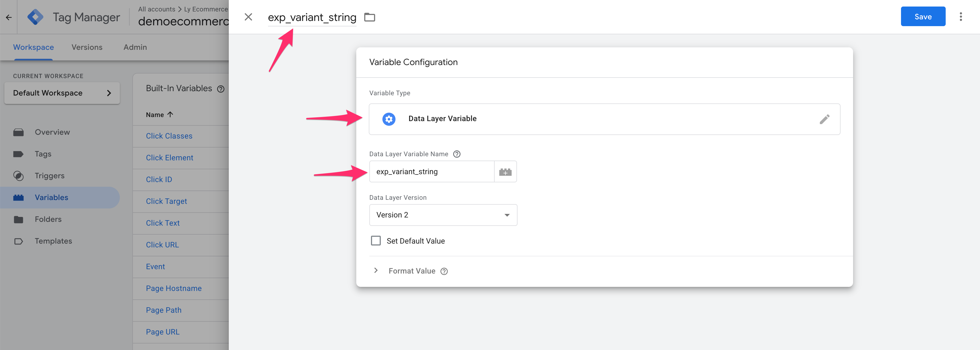Expand the Format Value section
The image size is (980, 350).
[x=376, y=271]
